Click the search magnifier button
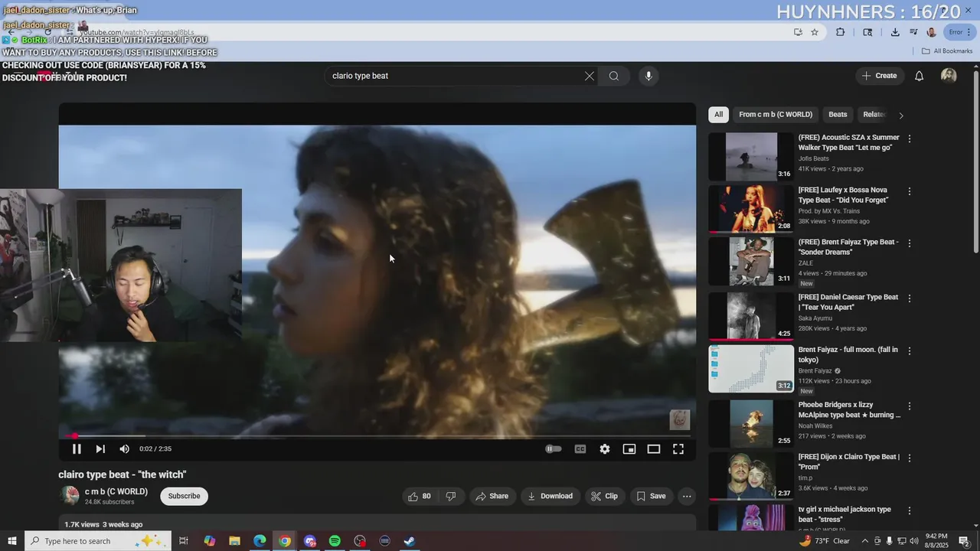980x551 pixels. [614, 76]
